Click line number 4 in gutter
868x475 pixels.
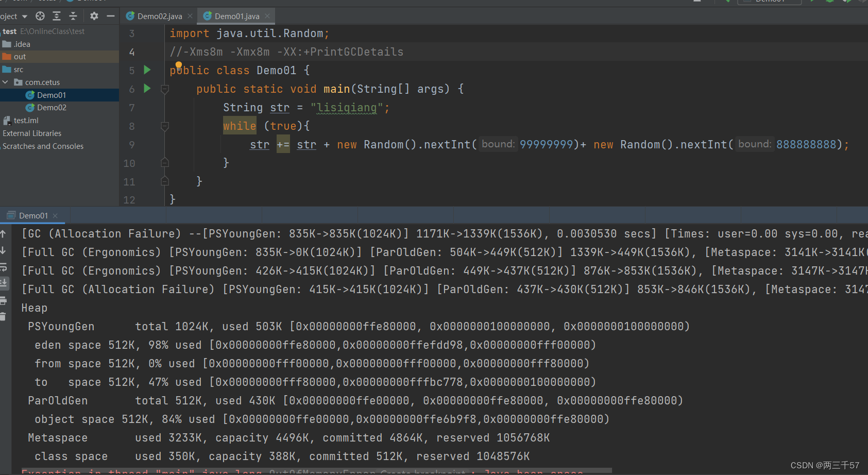132,52
